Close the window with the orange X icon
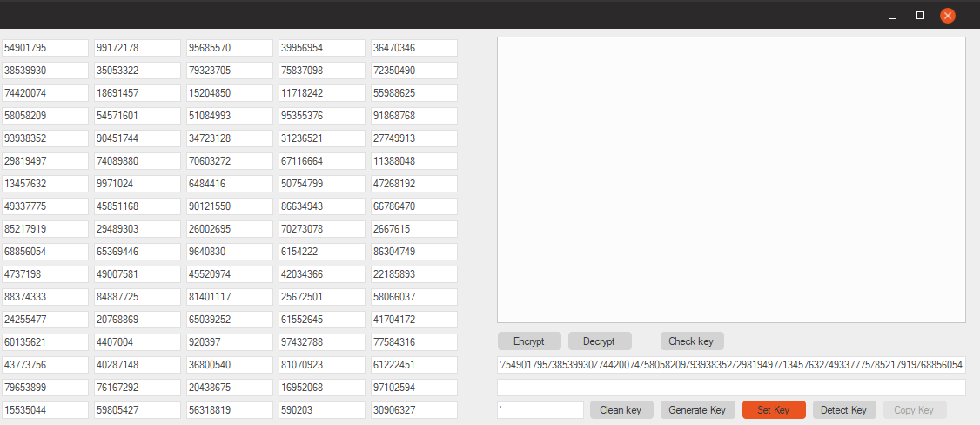Screen dimensions: 980x425 (948, 16)
